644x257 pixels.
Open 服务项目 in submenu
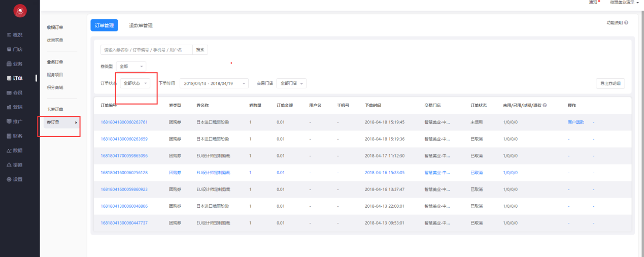pyautogui.click(x=55, y=75)
